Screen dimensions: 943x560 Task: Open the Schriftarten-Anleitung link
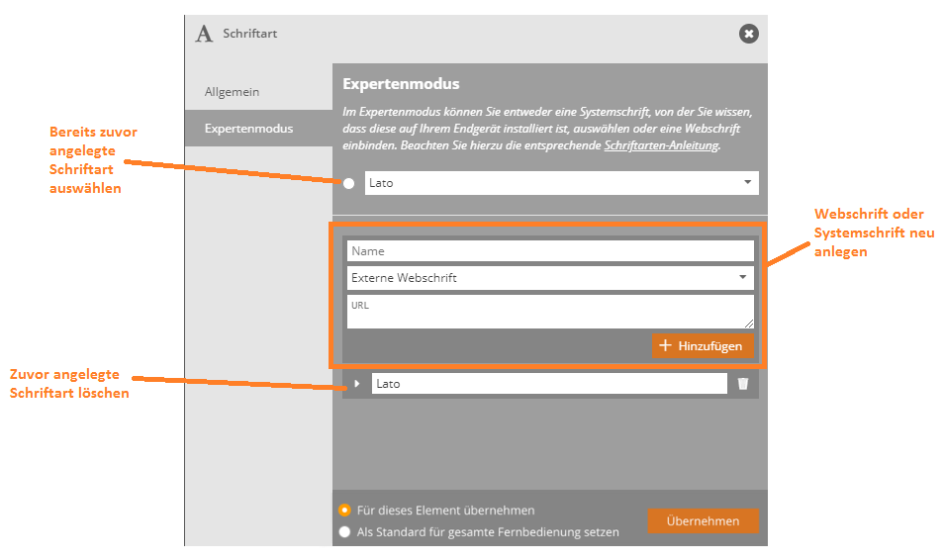click(661, 145)
